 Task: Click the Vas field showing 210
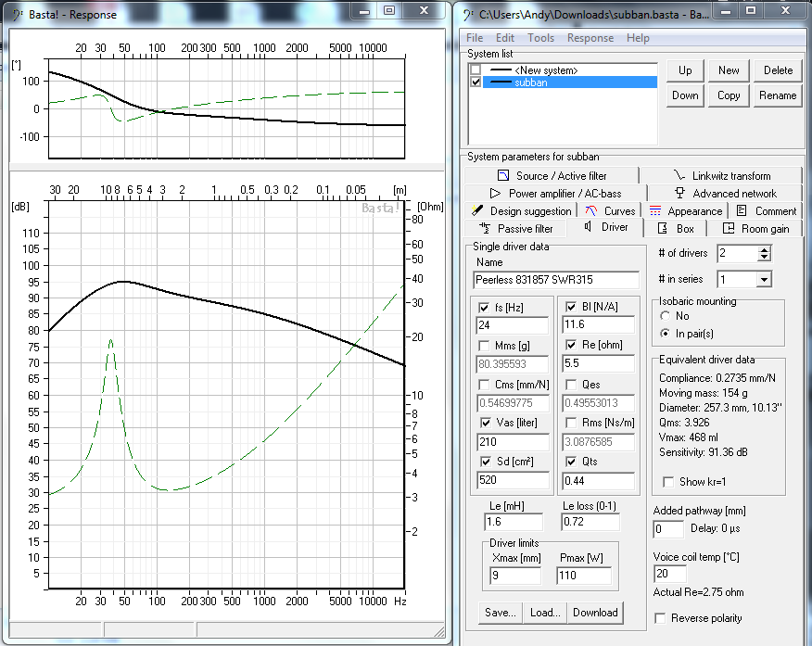pyautogui.click(x=513, y=442)
